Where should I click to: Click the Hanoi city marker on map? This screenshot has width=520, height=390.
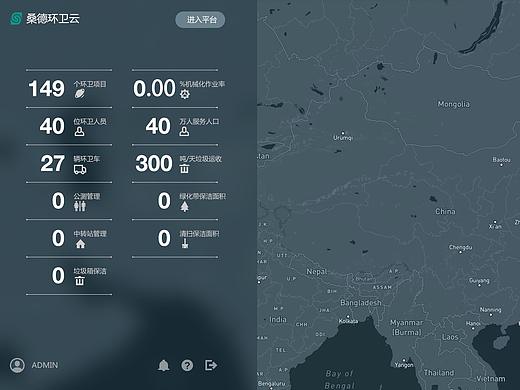tap(473, 328)
